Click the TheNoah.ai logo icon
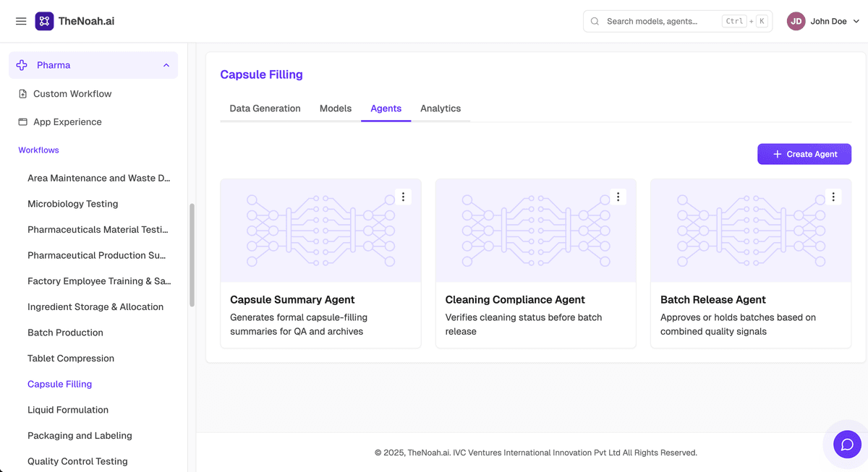 point(44,21)
